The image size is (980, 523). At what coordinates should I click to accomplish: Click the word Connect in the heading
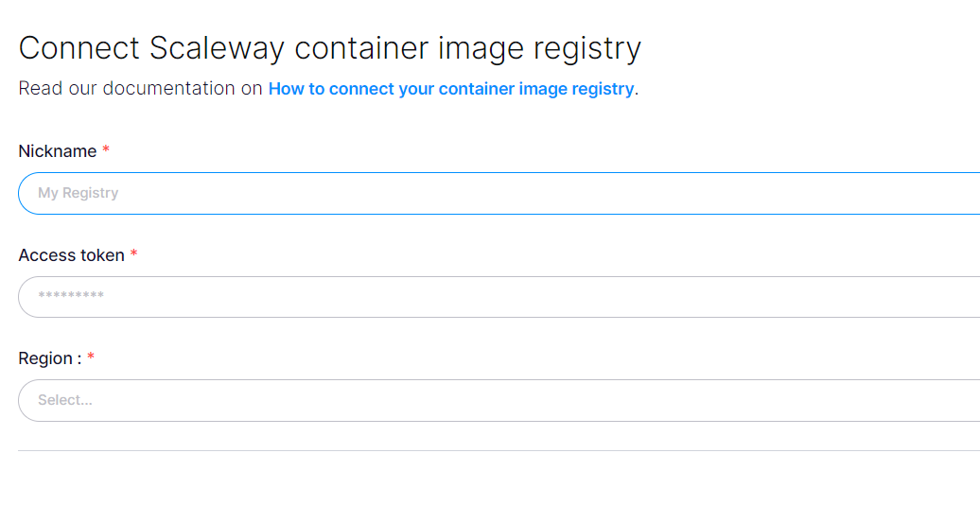79,48
